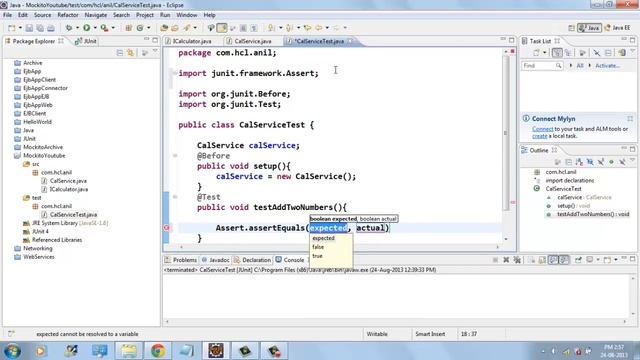Screen dimensions: 640x360
Task: Toggle Link with Editor in Package Explorer
Action: [130, 53]
